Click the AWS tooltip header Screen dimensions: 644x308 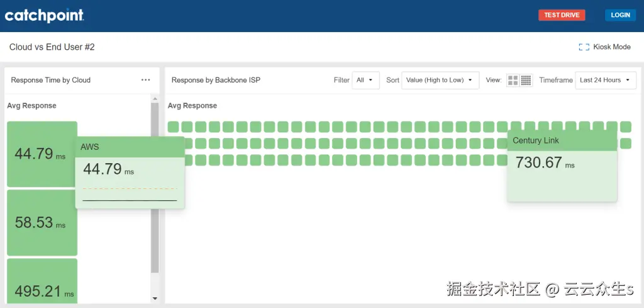pos(130,147)
